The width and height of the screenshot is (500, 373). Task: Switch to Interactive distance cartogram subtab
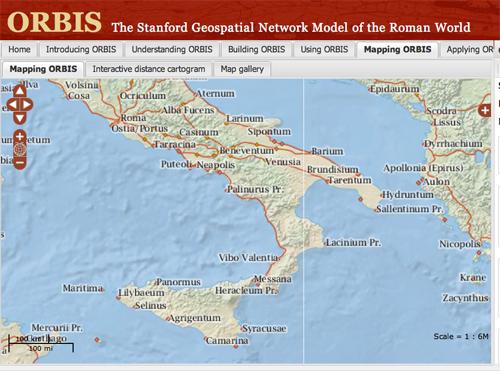pos(149,69)
